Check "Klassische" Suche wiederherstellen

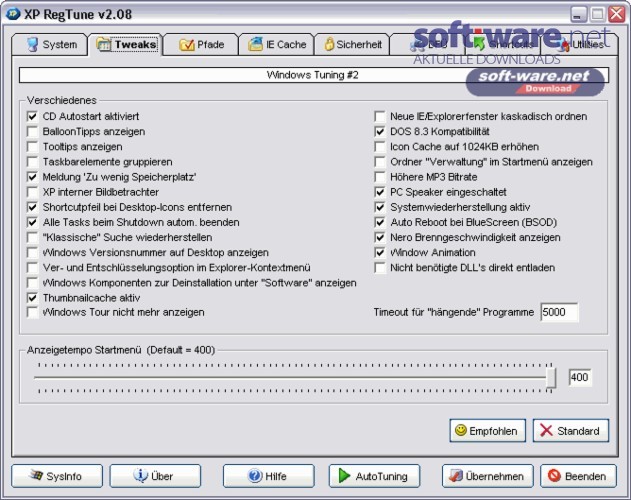[32, 238]
